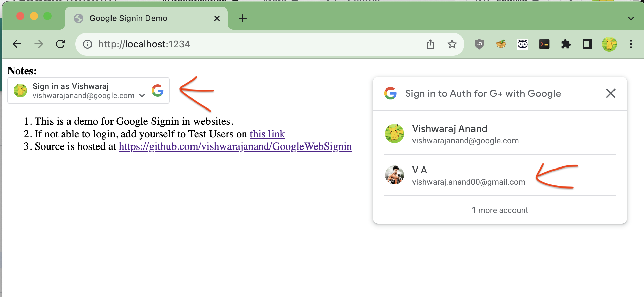The height and width of the screenshot is (297, 644).
Task: Click the V A account avatar thumbnail
Action: [395, 175]
